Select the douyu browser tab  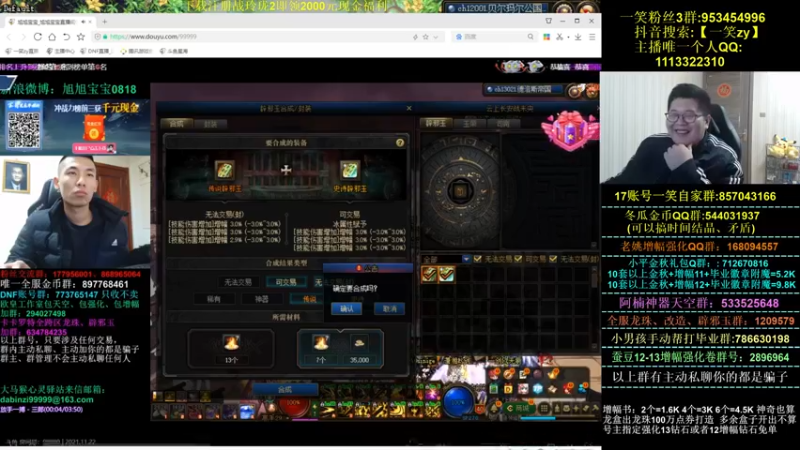(49, 22)
